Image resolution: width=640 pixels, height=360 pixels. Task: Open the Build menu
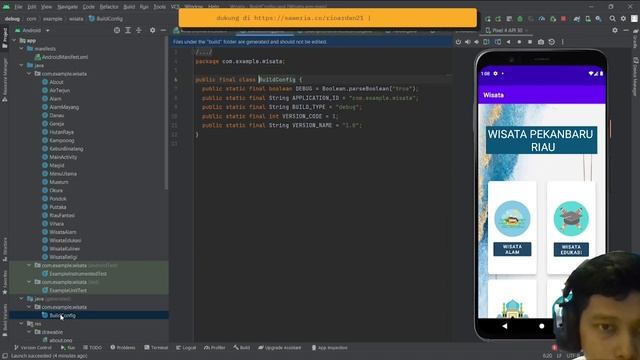point(129,7)
